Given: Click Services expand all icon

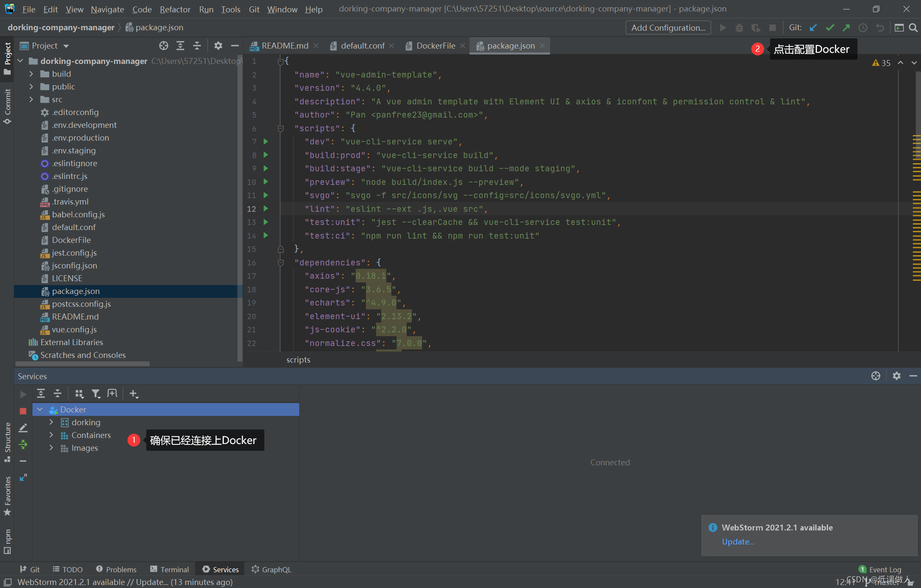Looking at the screenshot, I should [x=41, y=393].
